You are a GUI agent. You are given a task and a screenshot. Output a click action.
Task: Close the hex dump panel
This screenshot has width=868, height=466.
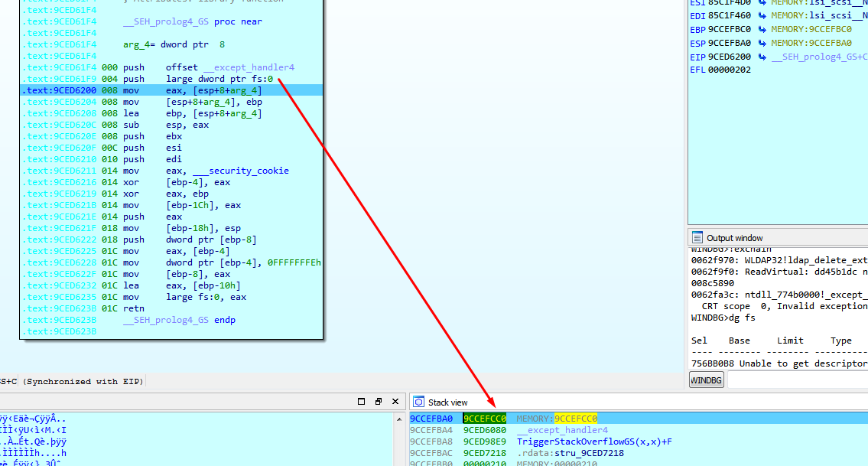coord(396,402)
